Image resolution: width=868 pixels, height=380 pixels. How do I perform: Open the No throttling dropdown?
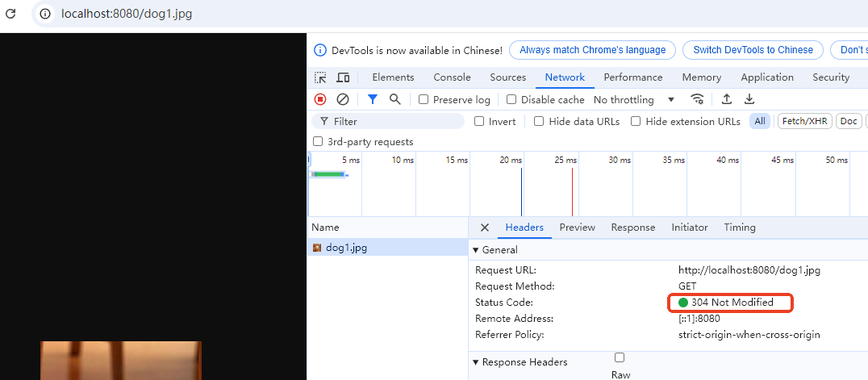click(634, 100)
